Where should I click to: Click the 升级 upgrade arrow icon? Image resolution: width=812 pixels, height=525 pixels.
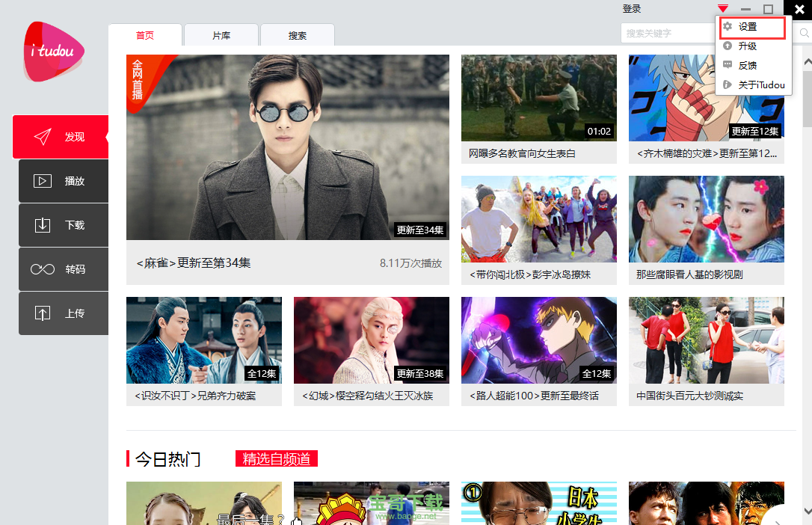click(728, 46)
